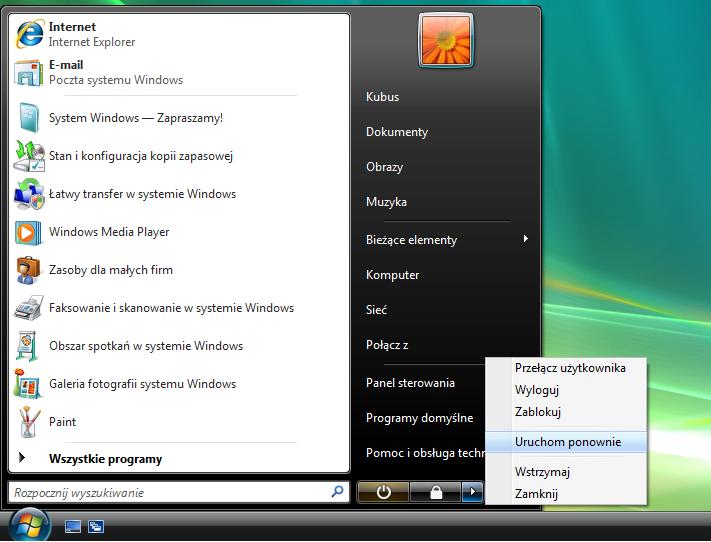The height and width of the screenshot is (542, 711).
Task: Open Dokumenty from Start menu
Action: point(397,132)
